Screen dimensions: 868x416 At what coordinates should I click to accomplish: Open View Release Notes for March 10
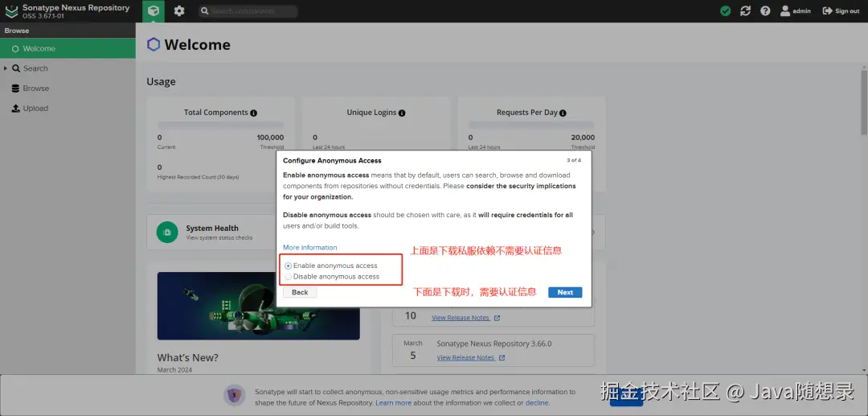click(465, 318)
